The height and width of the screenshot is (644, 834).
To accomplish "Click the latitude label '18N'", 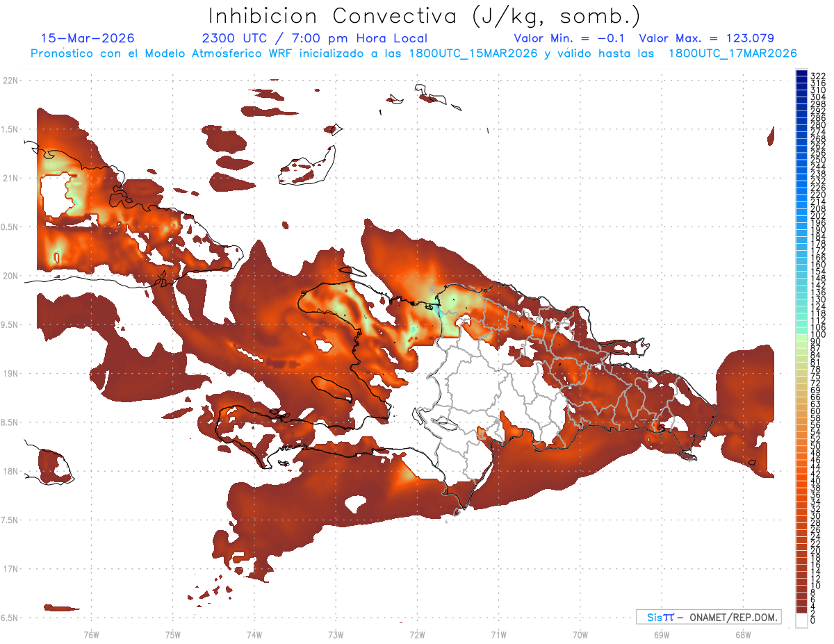I will point(10,471).
